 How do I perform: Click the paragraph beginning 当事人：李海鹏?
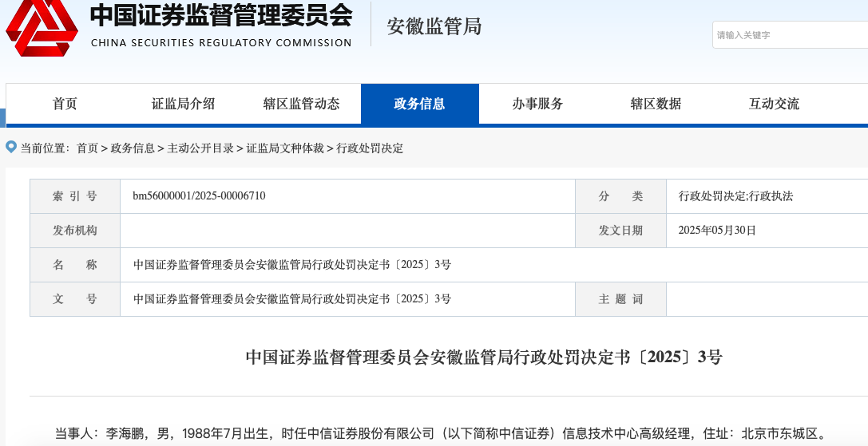coord(441,432)
